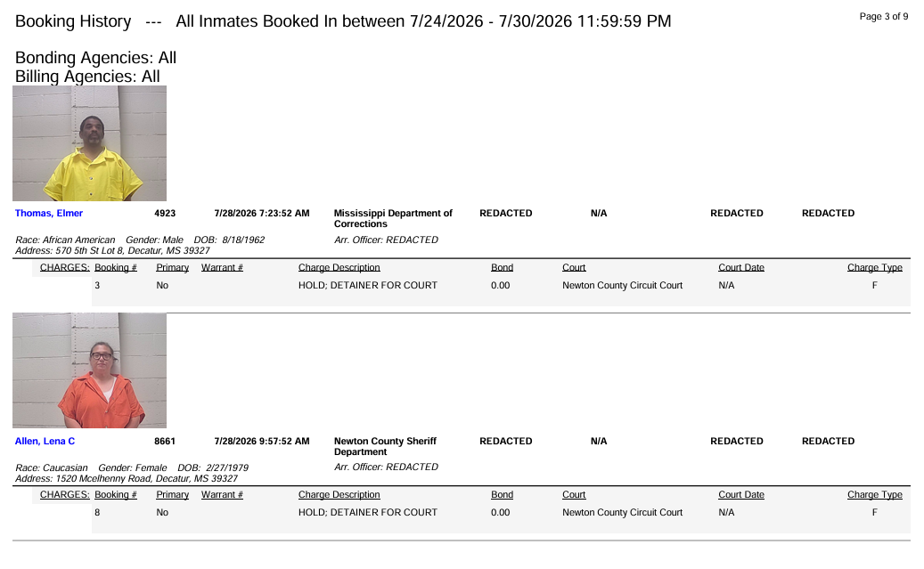Click the first CHARGES: label
Screen dimensions: 924x569
65,267
